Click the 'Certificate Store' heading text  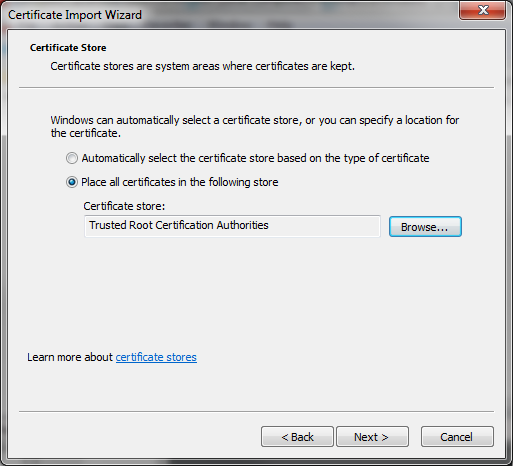(x=68, y=48)
